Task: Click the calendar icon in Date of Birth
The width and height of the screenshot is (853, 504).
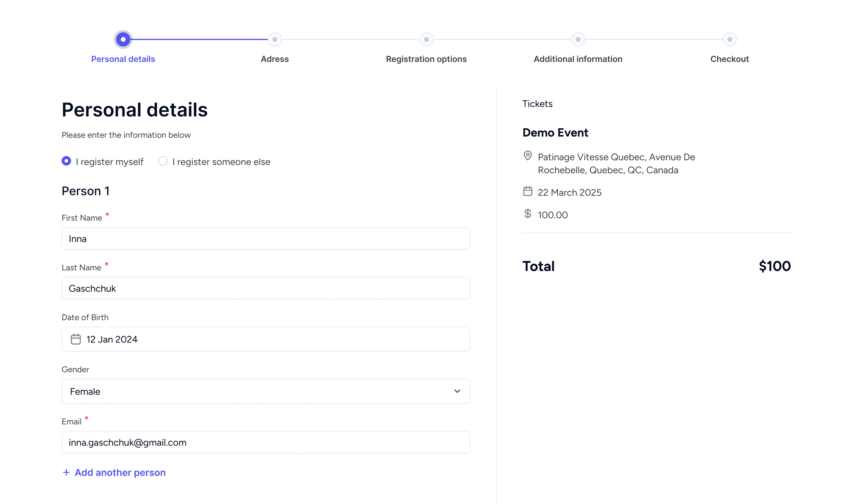Action: coord(76,339)
